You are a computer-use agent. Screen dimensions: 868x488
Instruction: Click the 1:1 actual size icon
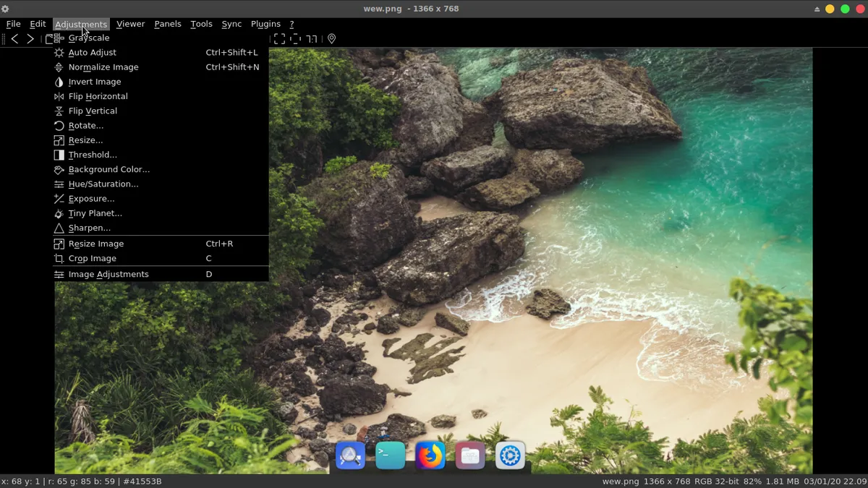[311, 39]
